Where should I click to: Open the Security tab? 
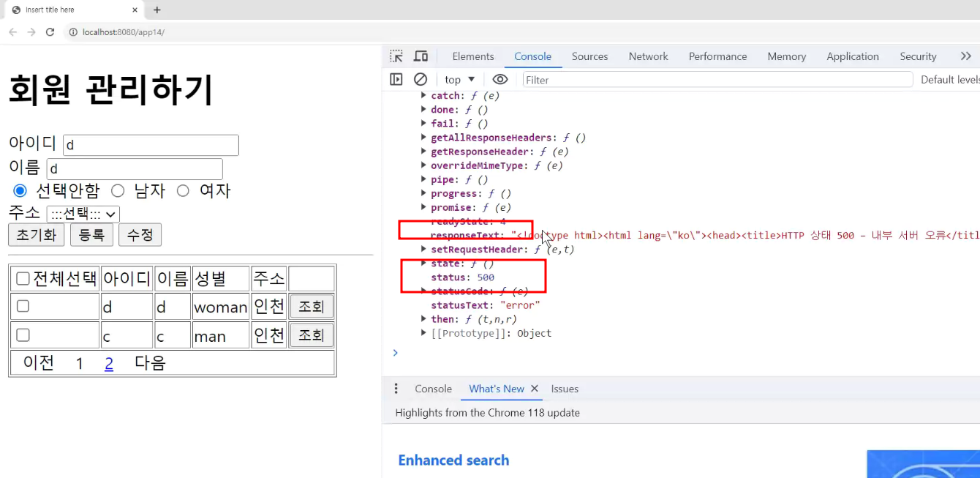[x=919, y=56]
